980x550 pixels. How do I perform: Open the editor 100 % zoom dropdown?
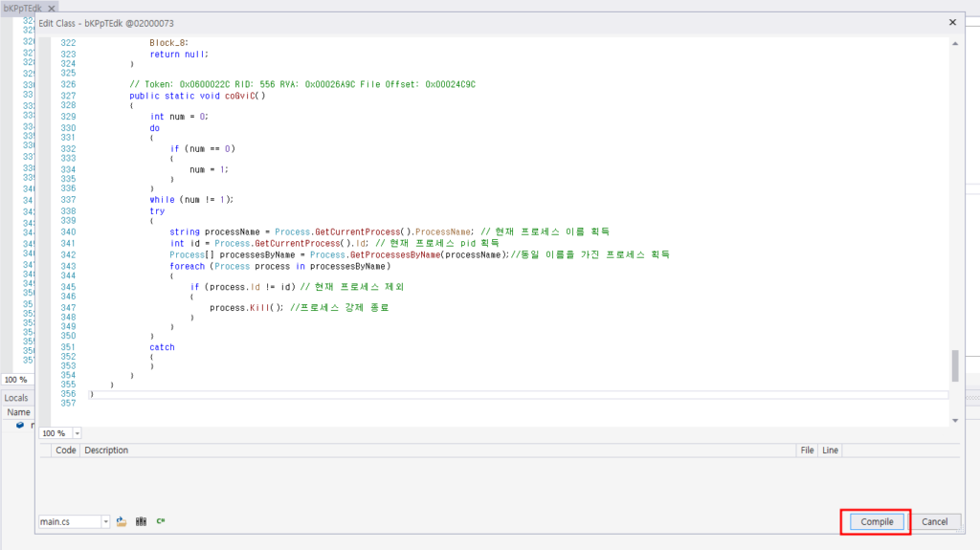tap(77, 433)
